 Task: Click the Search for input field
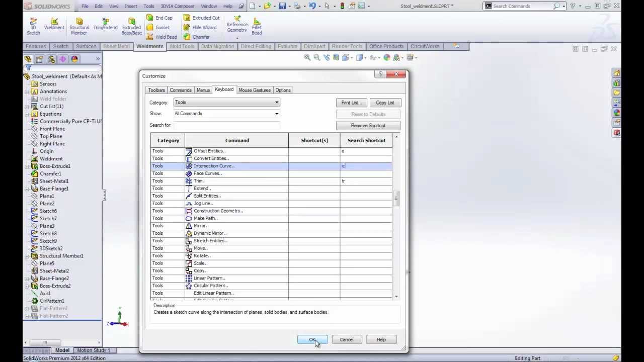(x=226, y=125)
